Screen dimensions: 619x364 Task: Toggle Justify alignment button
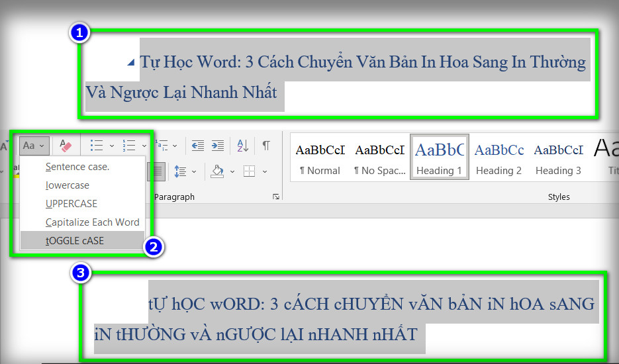click(157, 171)
